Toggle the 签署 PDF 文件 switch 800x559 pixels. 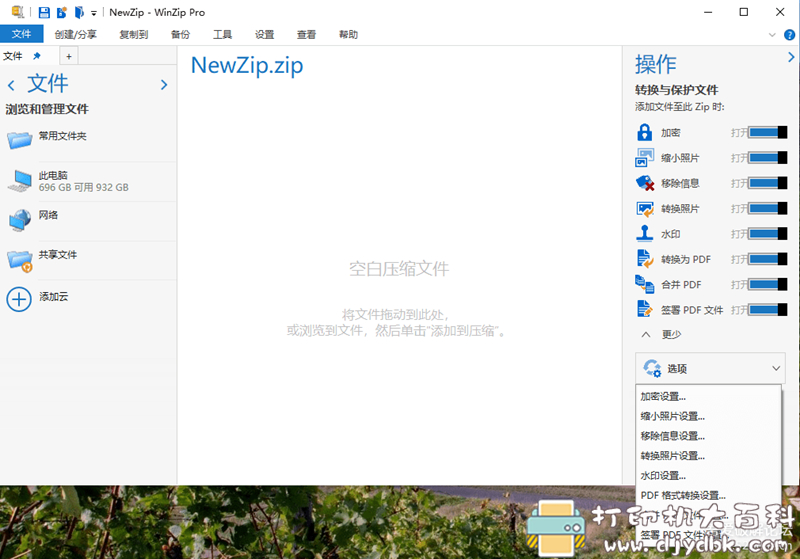[x=768, y=310]
